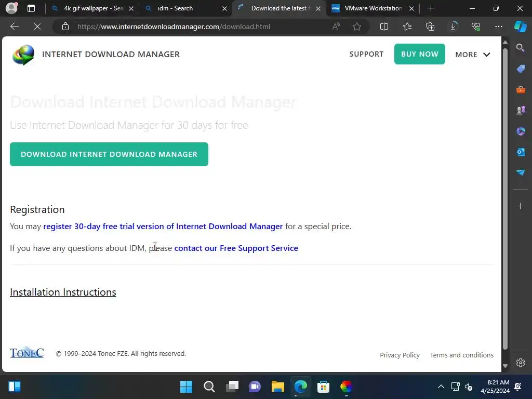Image resolution: width=532 pixels, height=399 pixels.
Task: Open the clock showing 8:21 AM
Action: 495,387
